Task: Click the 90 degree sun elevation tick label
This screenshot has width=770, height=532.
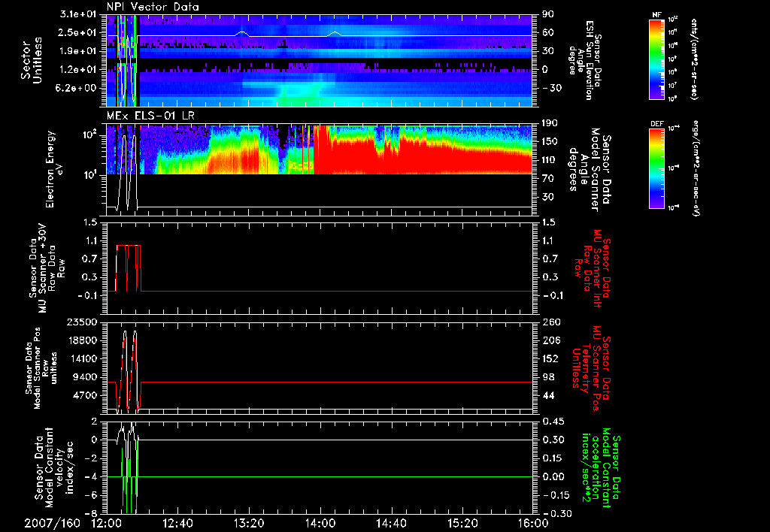Action: (x=547, y=14)
